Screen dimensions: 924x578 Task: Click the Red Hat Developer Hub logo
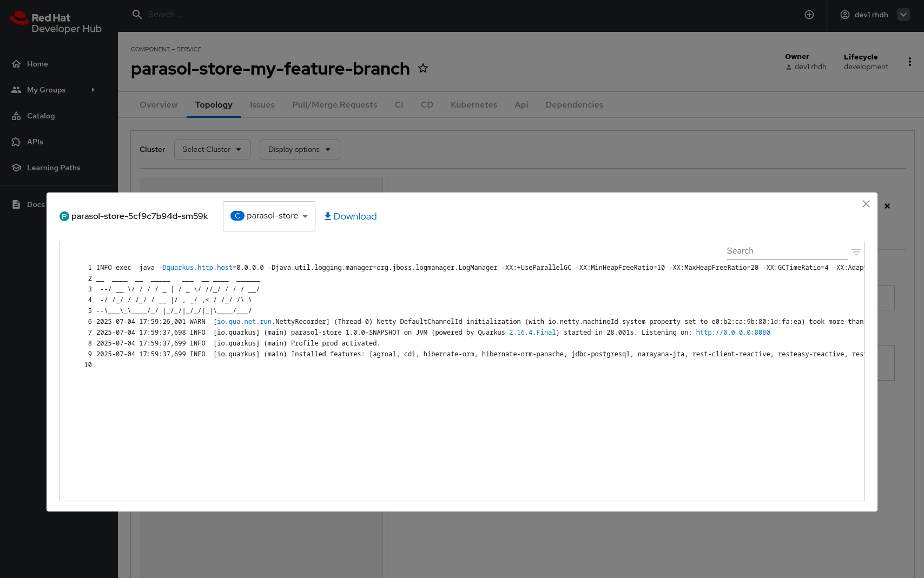coord(56,22)
